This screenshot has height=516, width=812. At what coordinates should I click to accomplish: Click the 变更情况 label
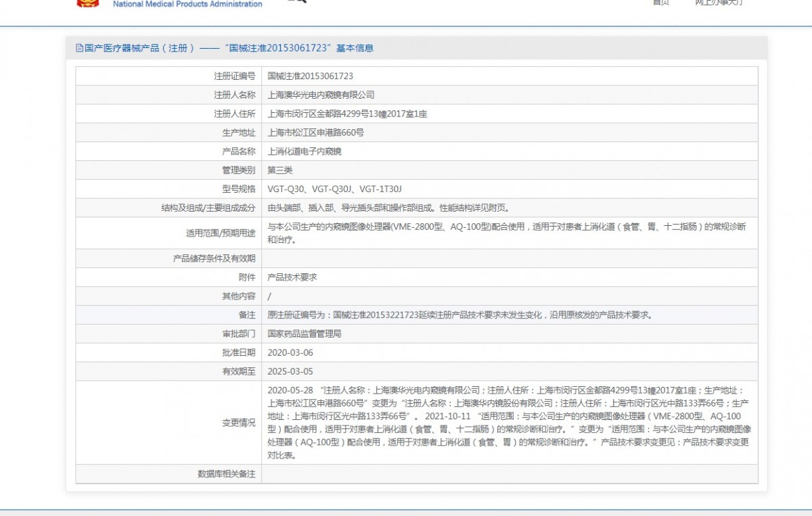(x=239, y=423)
